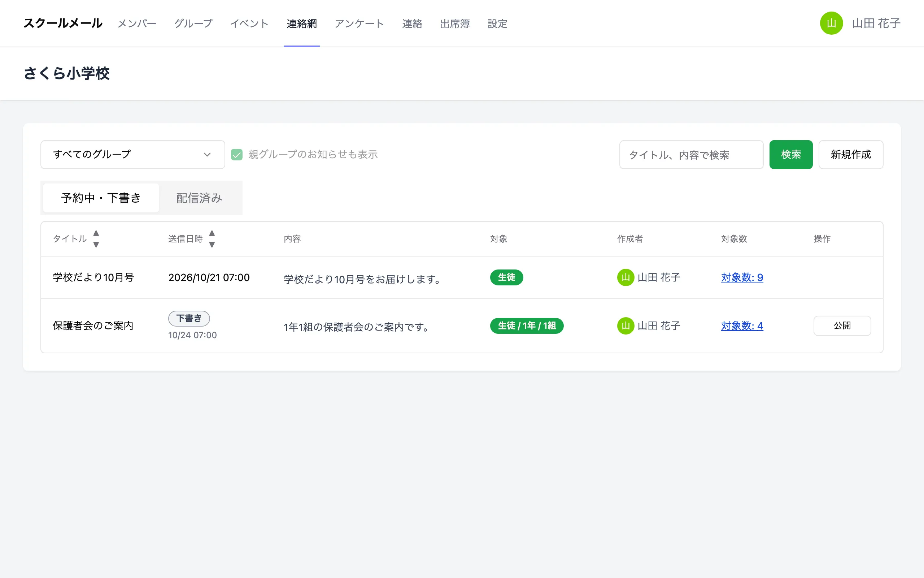This screenshot has height=578, width=924.
Task: Click 山田 花子 avatar in 保護者会のご案内 row
Action: 626,326
